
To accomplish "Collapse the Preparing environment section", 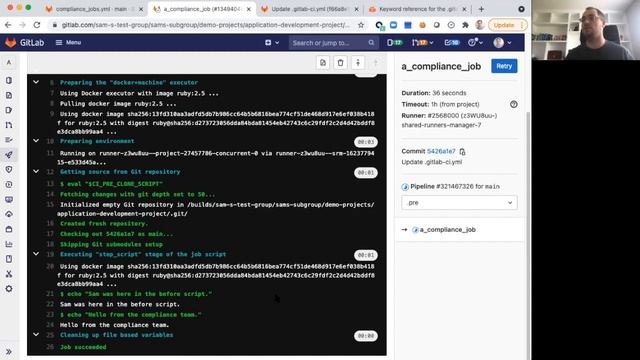I will point(36,141).
